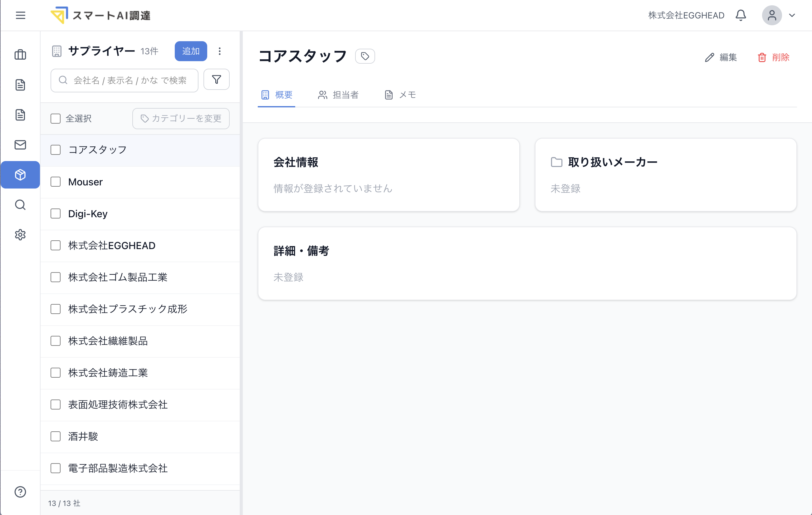Click 株式会社EGGHEAD in the top bar
The height and width of the screenshot is (515, 812).
(x=686, y=15)
